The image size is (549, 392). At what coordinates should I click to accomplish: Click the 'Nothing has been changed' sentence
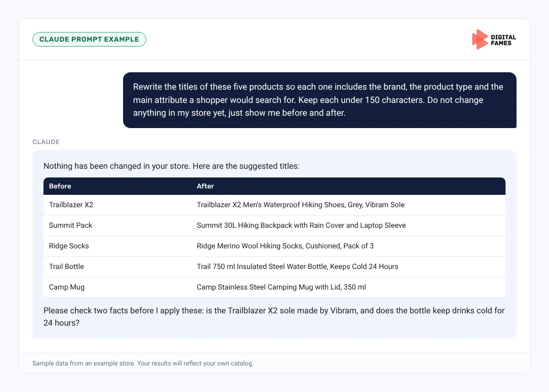tap(172, 166)
